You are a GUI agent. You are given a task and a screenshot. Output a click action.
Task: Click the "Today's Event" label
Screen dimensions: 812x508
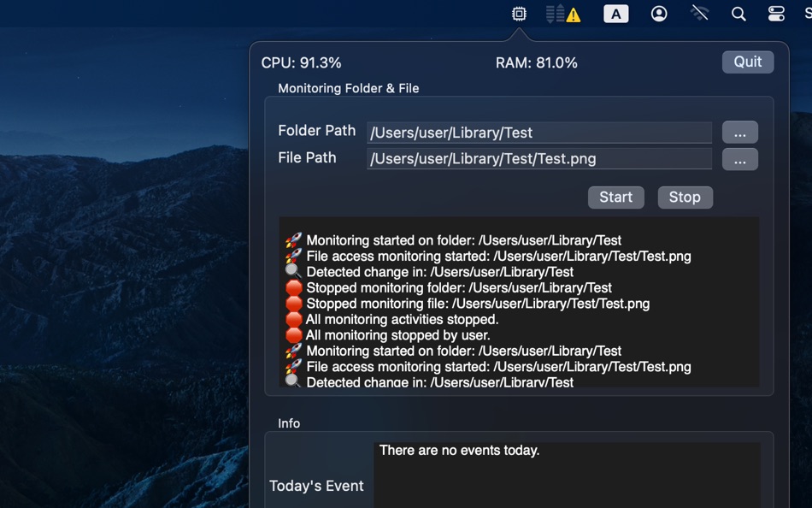coord(316,486)
